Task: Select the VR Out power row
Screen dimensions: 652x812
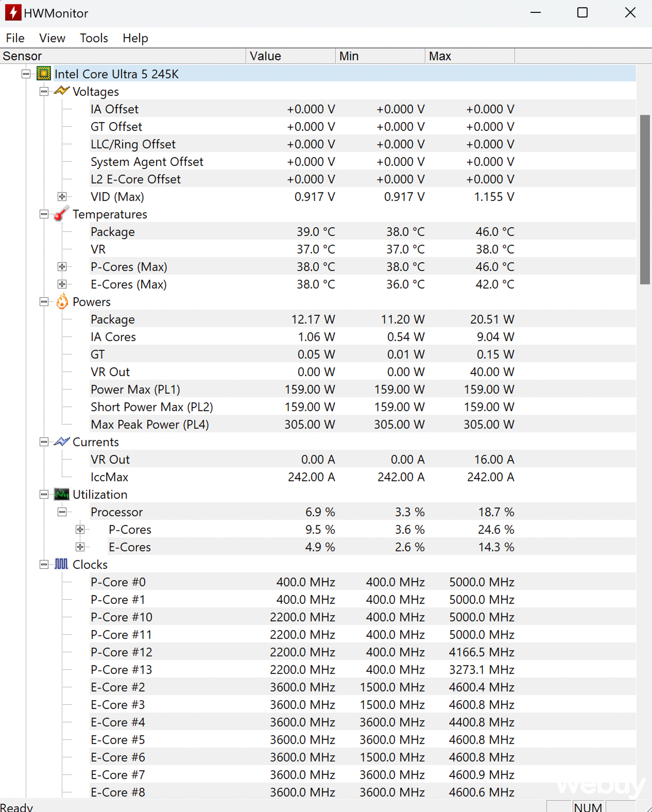Action: [x=363, y=372]
